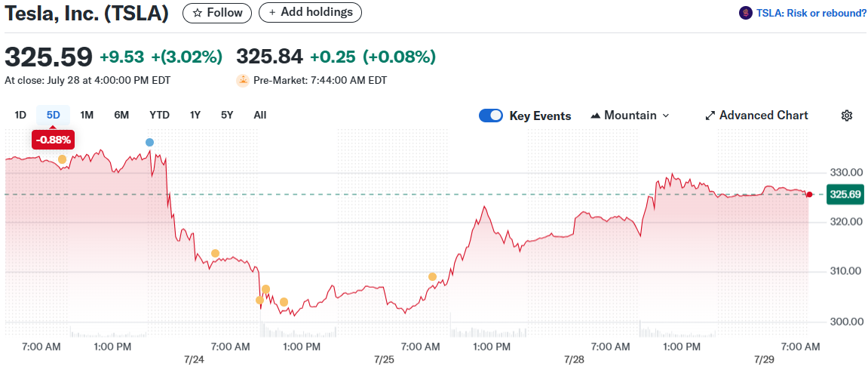The image size is (868, 367).
Task: Click the star icon in Follow button
Action: pos(197,13)
